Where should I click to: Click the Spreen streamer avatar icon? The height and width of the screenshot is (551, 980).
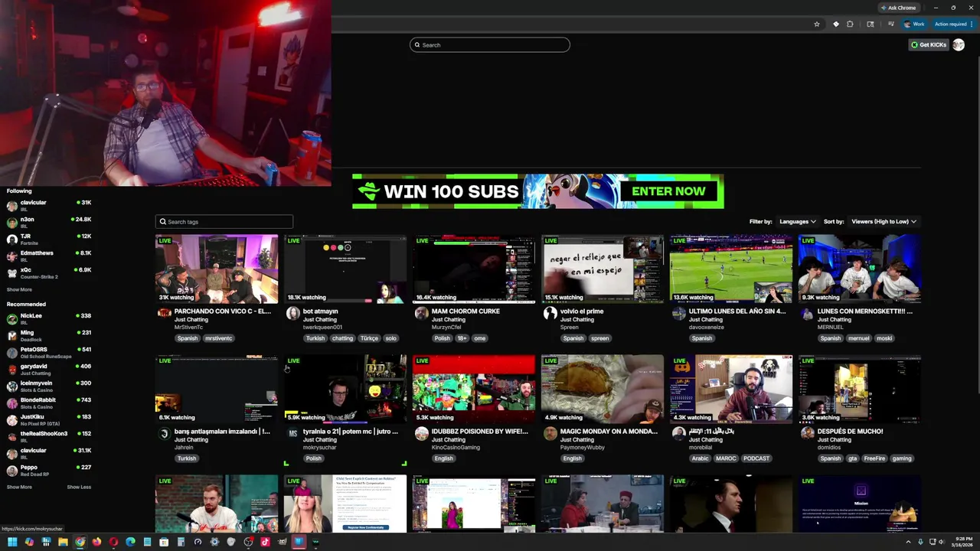click(x=550, y=313)
